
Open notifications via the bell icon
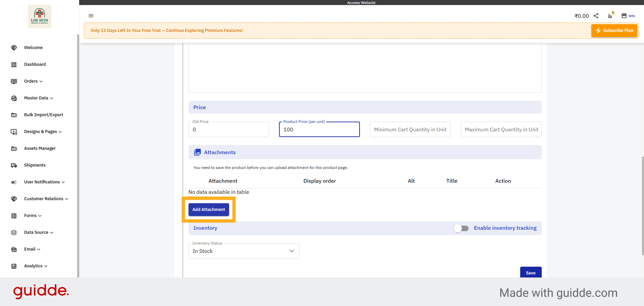(x=610, y=16)
